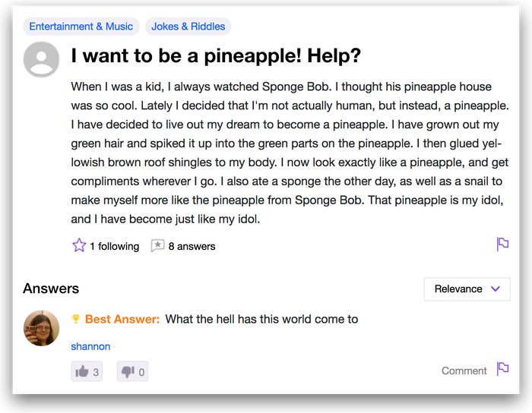The image size is (532, 413).
Task: Thumbs down the best answer
Action: coord(133,372)
